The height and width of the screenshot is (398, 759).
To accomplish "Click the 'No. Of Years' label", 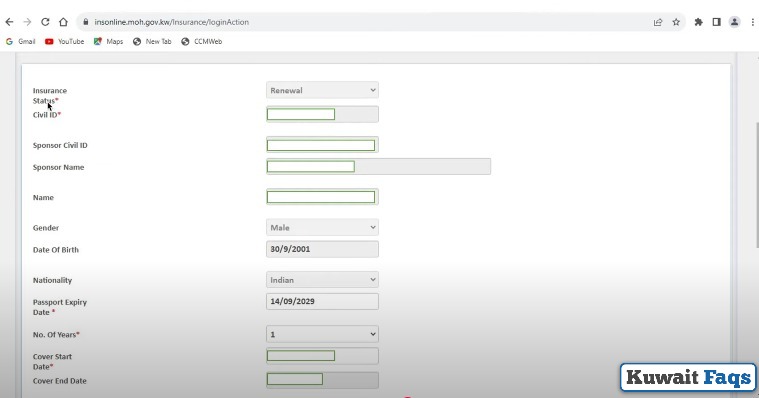I will tap(56, 335).
